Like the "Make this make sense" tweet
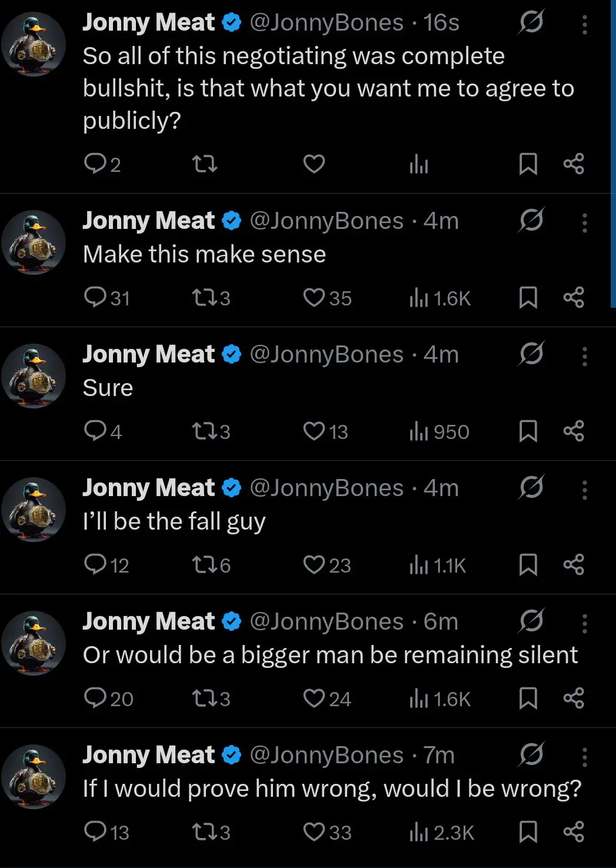This screenshot has width=616, height=868. click(314, 298)
